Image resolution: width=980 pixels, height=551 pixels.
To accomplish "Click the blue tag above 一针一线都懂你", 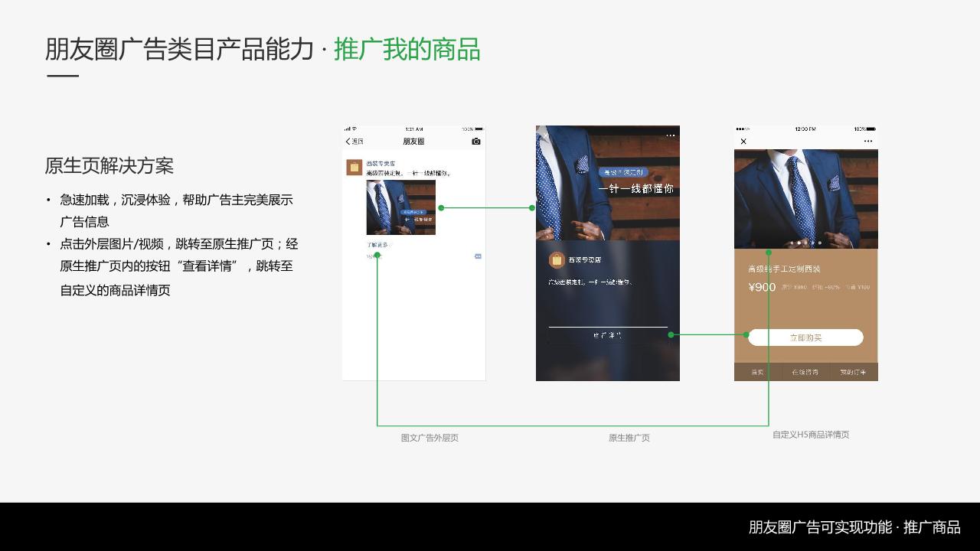I will pyautogui.click(x=623, y=173).
